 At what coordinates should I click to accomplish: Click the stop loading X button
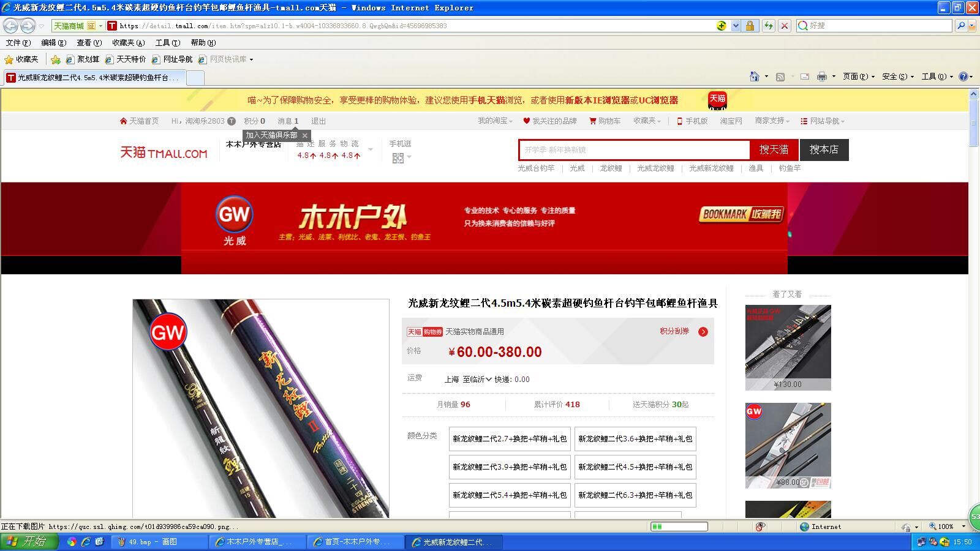pos(784,26)
